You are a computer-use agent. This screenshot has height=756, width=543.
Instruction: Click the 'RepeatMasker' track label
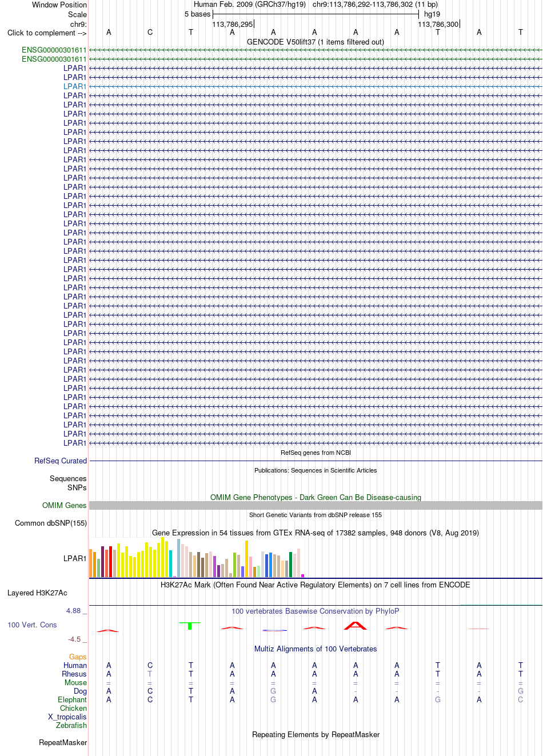click(63, 742)
